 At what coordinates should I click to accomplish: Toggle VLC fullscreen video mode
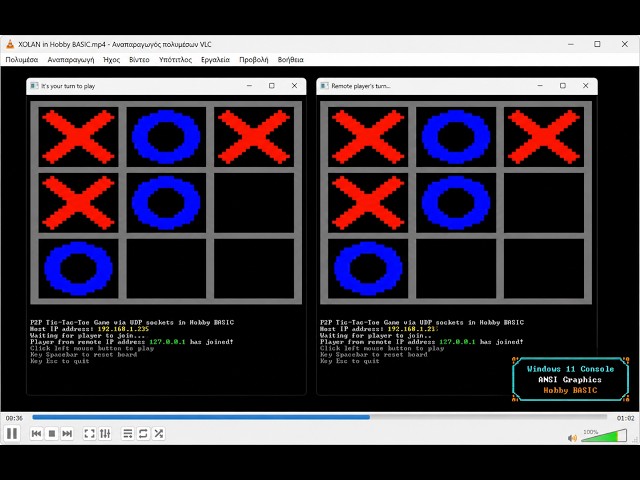[x=89, y=433]
